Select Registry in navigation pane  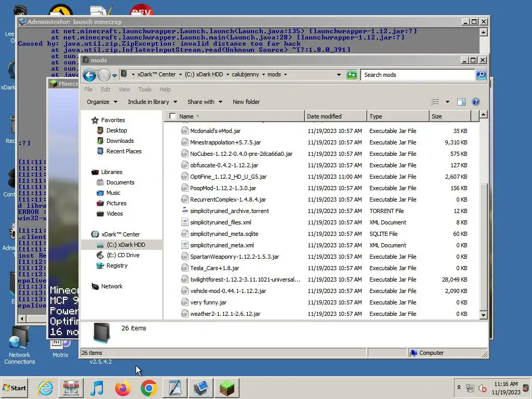[117, 265]
